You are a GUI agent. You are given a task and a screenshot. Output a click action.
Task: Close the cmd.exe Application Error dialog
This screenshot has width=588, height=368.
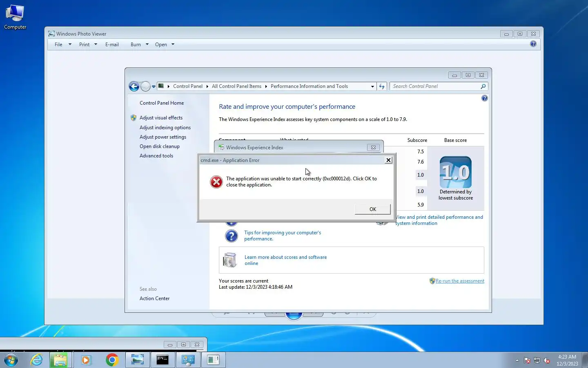pos(389,160)
